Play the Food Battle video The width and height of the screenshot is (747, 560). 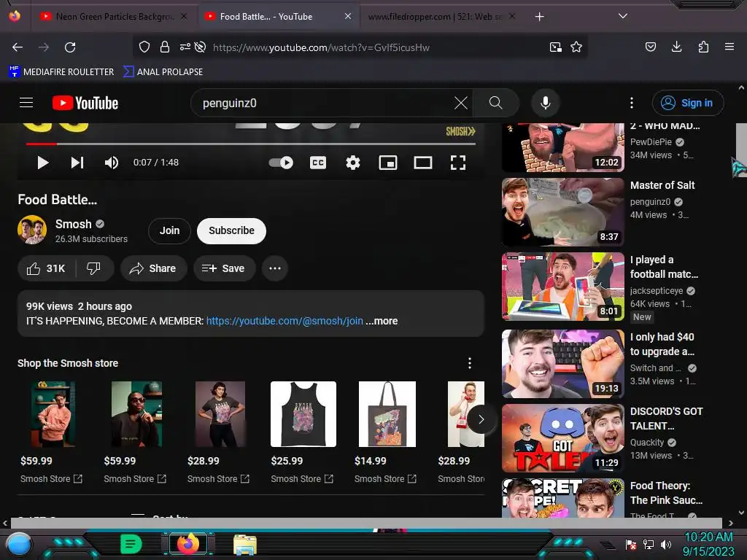tap(42, 163)
